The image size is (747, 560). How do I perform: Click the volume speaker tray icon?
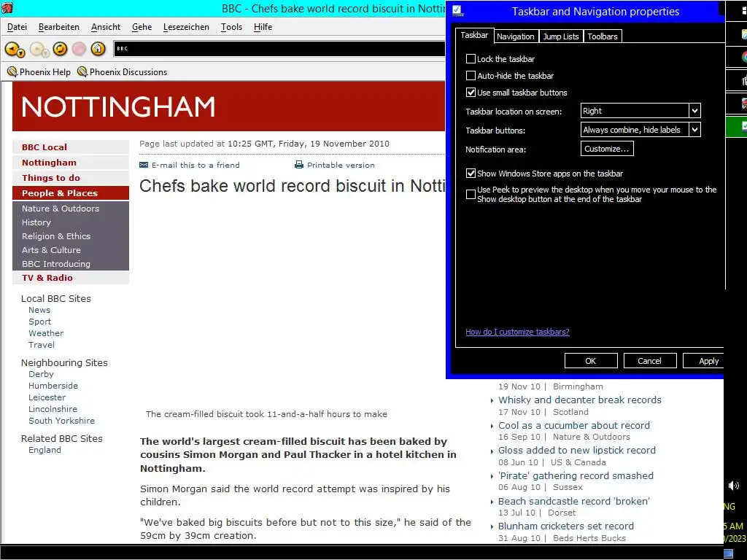coord(733,485)
